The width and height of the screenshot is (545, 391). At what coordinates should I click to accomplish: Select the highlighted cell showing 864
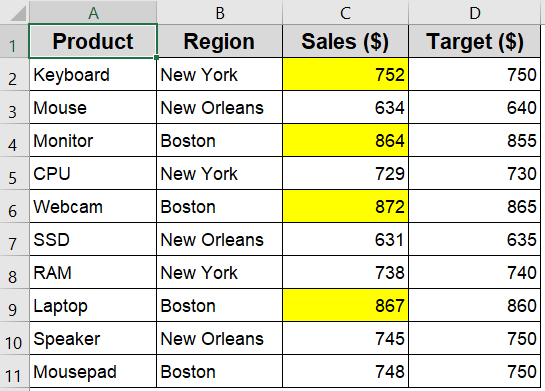(345, 140)
